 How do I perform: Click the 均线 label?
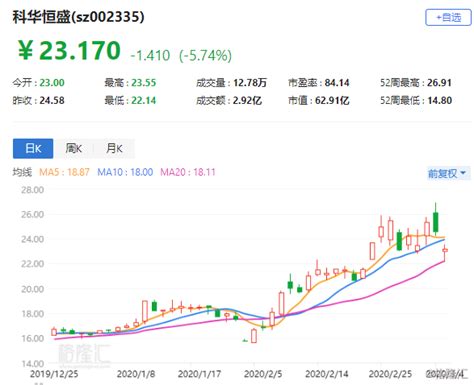[22, 172]
